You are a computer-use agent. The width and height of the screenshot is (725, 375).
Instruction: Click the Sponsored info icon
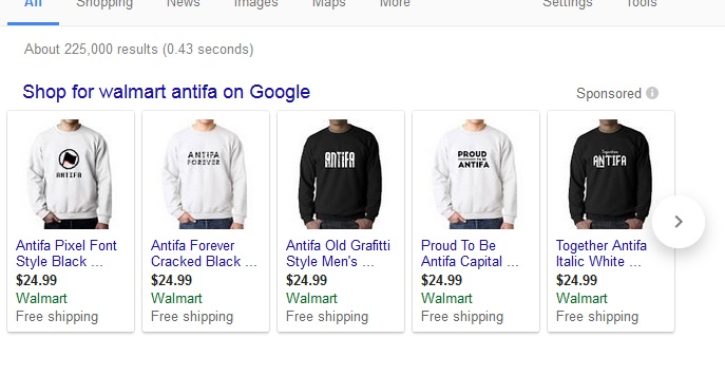[x=652, y=93]
